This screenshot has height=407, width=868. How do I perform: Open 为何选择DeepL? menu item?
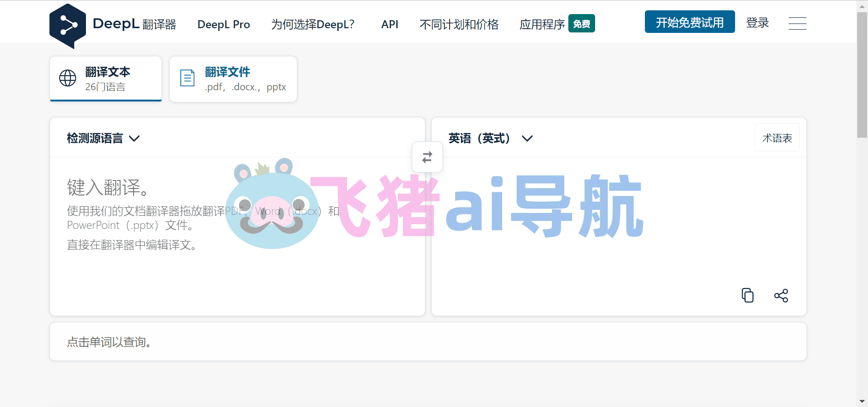tap(313, 24)
